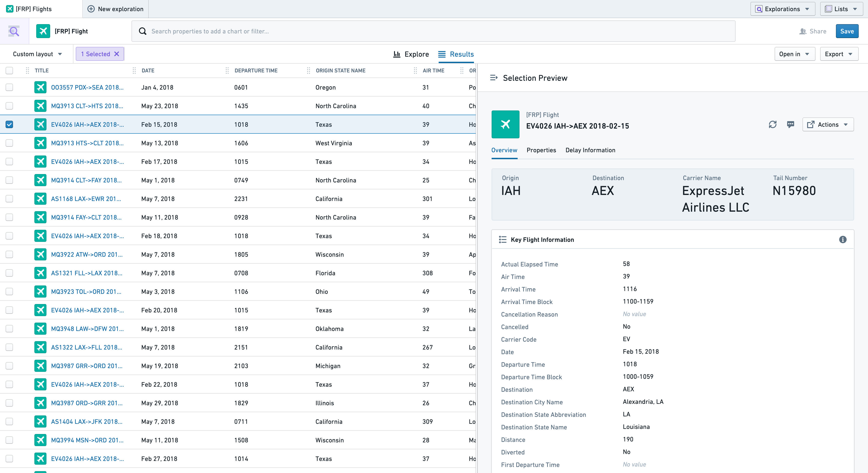Click the refresh icon in Selection Preview
868x473 pixels.
(773, 125)
